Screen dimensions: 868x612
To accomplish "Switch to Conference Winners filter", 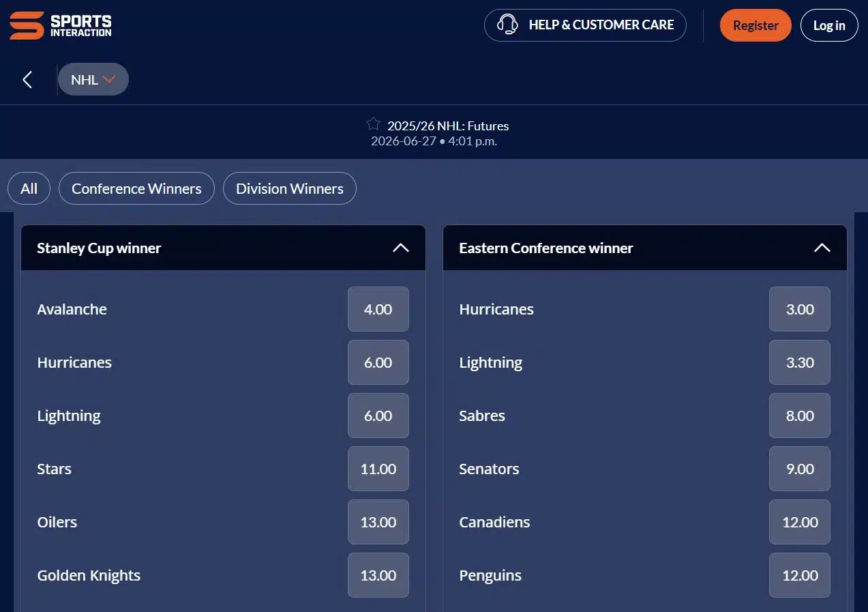I will pos(136,188).
